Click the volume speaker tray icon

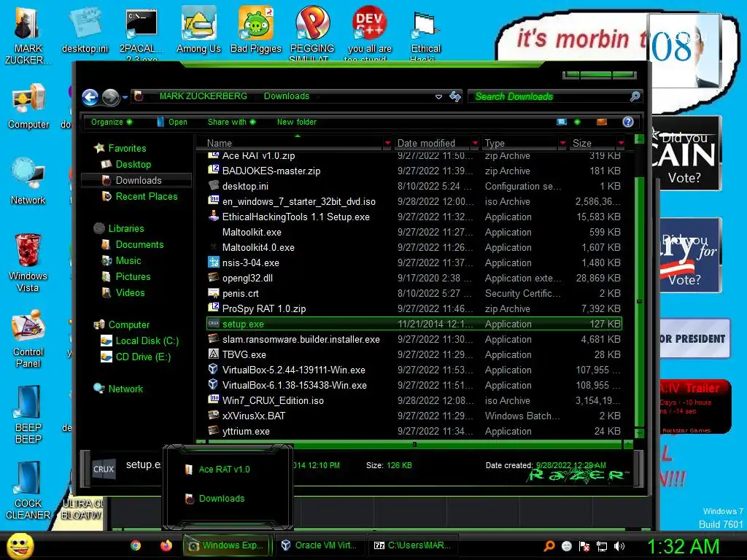[619, 546]
